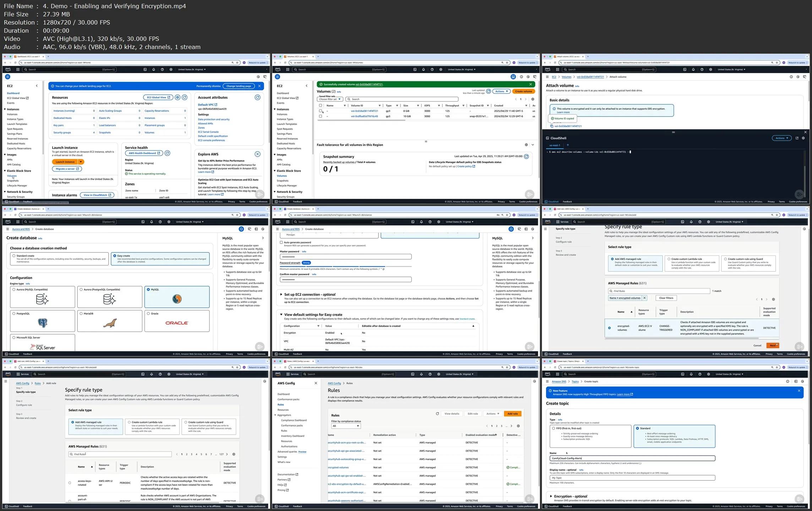Click the orange Create volume button
Image resolution: width=812 pixels, height=511 pixels.
point(524,91)
